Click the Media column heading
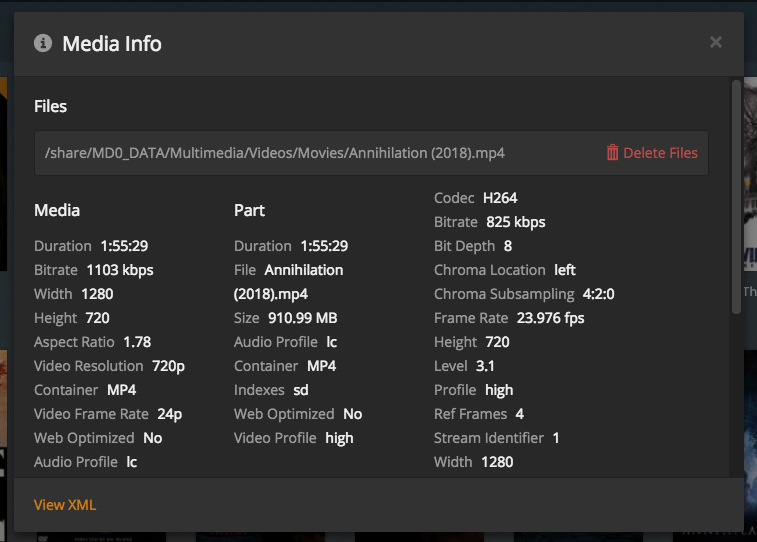This screenshot has width=757, height=542. 57,210
